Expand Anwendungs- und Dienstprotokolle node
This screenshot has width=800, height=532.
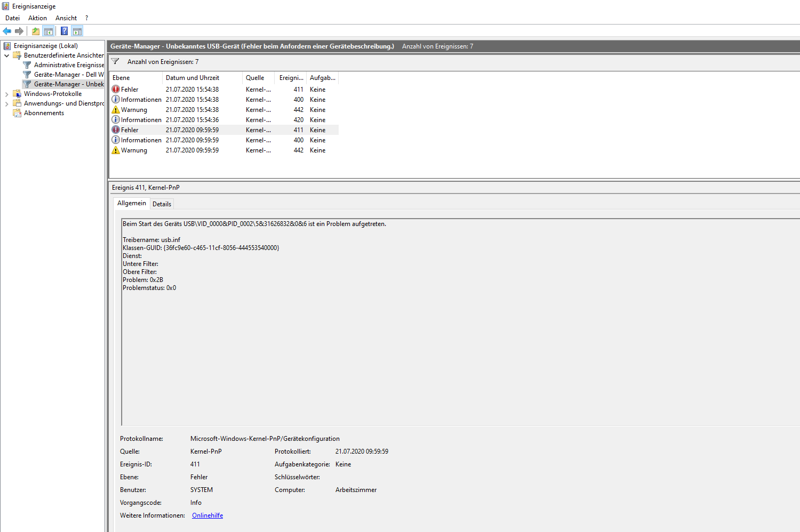pos(6,103)
